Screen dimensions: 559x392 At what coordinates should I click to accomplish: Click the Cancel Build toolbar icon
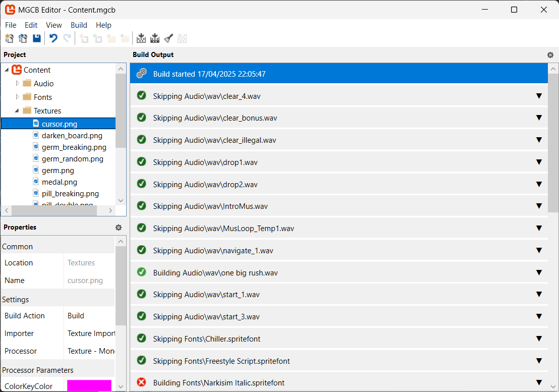pos(182,38)
